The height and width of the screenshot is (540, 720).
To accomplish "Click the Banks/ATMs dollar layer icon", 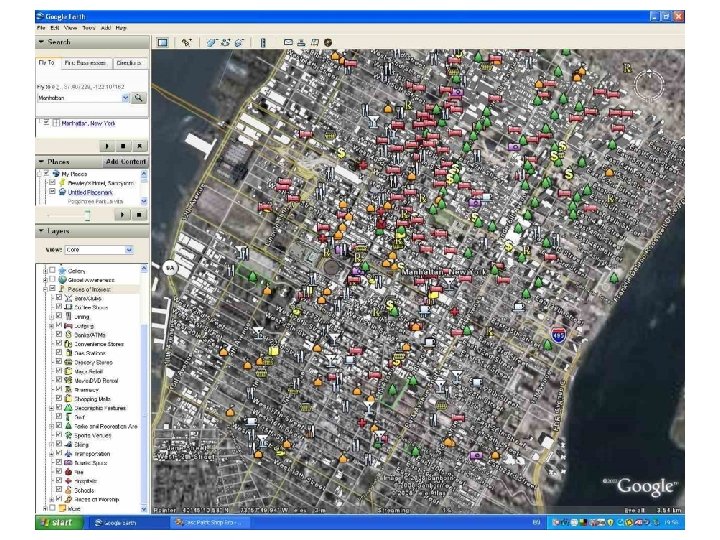I will [68, 335].
